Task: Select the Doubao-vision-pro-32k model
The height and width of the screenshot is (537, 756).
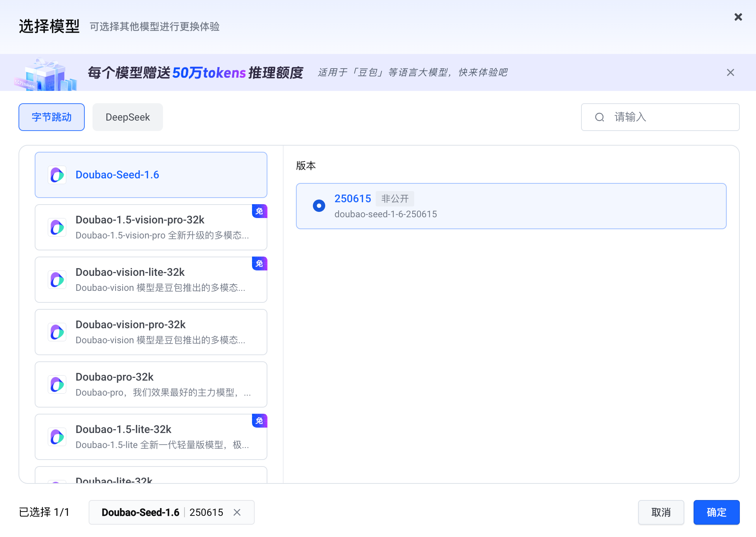Action: [151, 332]
